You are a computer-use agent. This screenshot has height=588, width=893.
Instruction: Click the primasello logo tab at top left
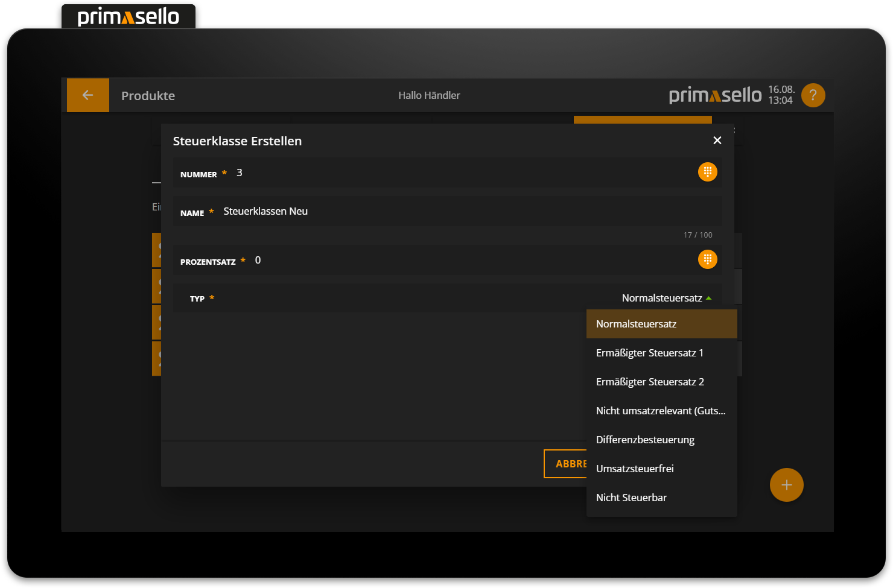point(129,17)
